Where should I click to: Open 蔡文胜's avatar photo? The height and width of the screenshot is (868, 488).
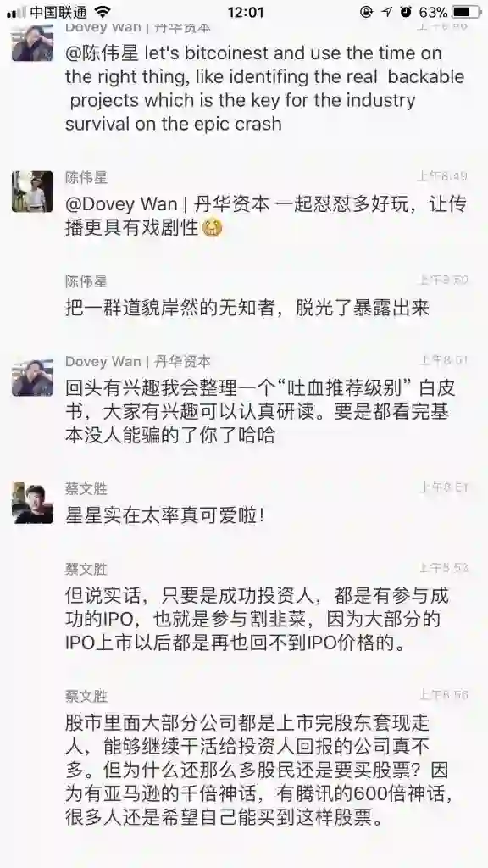click(x=33, y=503)
